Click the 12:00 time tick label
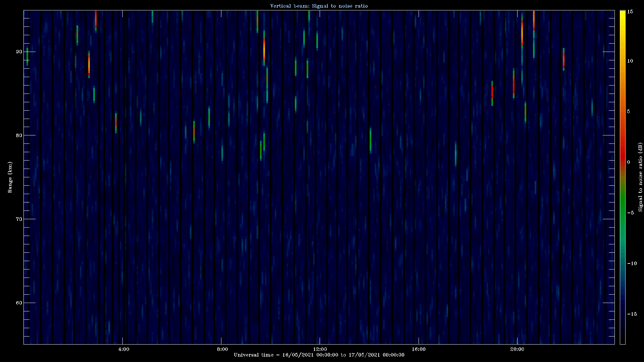Screen dimensions: 644x362 point(320,349)
